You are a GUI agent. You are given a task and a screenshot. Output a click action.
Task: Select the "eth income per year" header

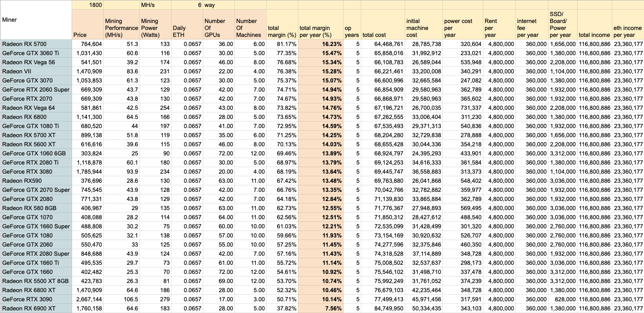click(x=627, y=25)
